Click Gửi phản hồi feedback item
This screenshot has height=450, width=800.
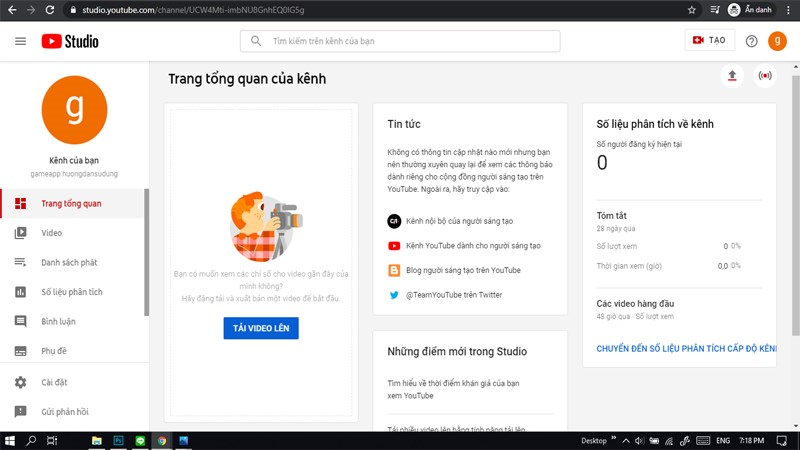coord(72,412)
